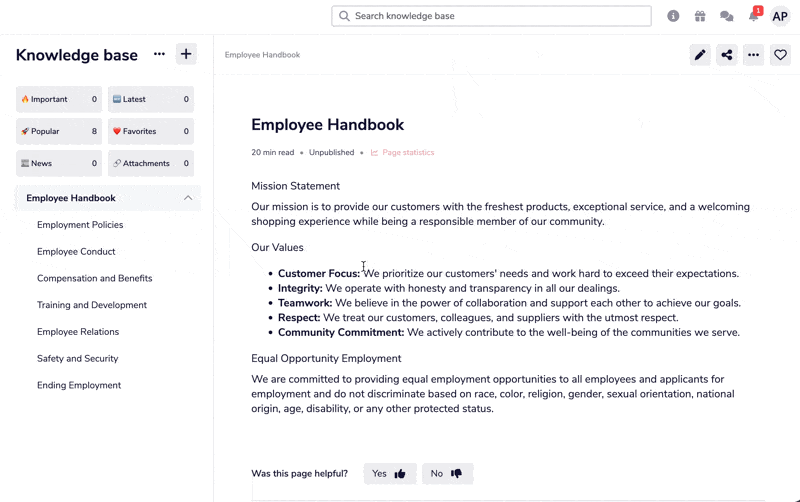The image size is (800, 502).
Task: Show Popular pages
Action: pyautogui.click(x=59, y=131)
